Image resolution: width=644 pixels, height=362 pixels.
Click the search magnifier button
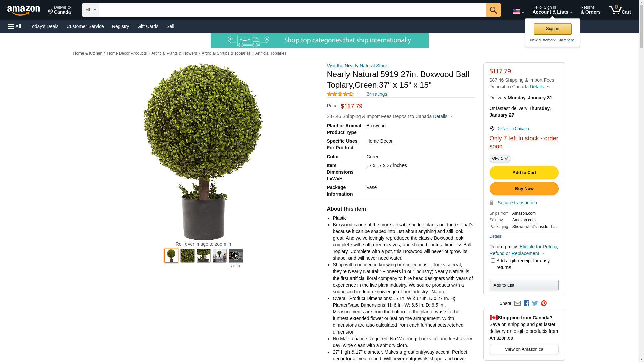(493, 10)
